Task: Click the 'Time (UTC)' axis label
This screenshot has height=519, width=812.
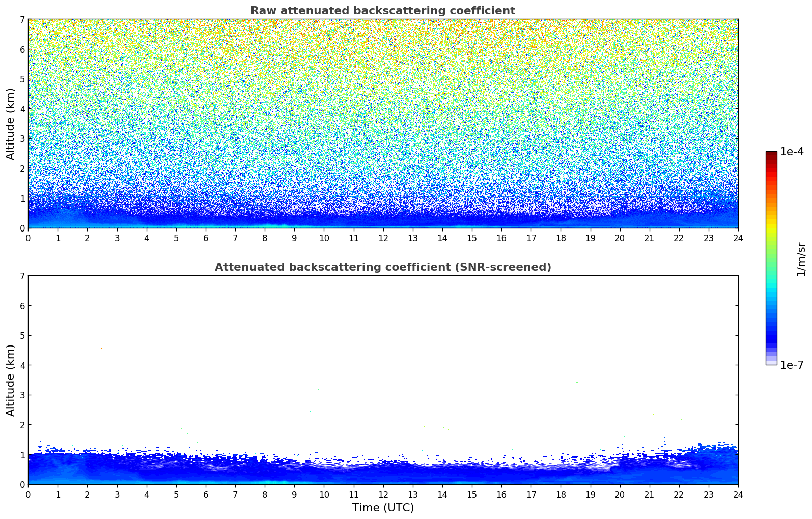Action: click(383, 508)
